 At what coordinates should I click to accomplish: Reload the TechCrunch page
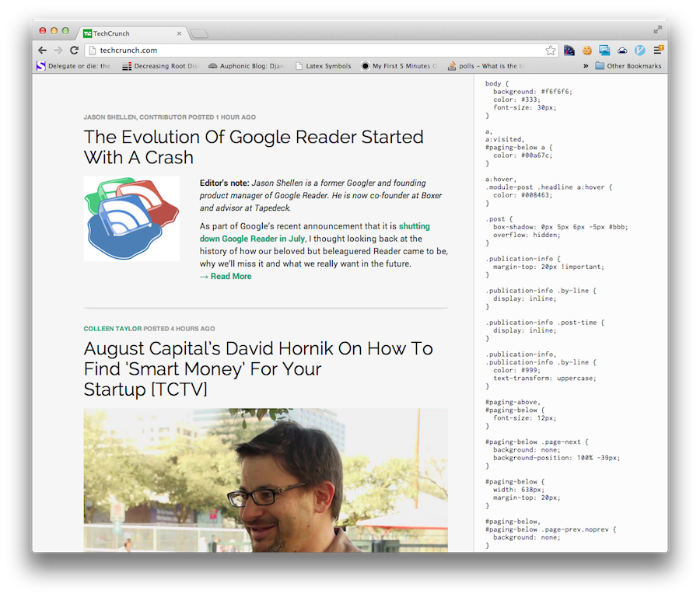(x=74, y=51)
